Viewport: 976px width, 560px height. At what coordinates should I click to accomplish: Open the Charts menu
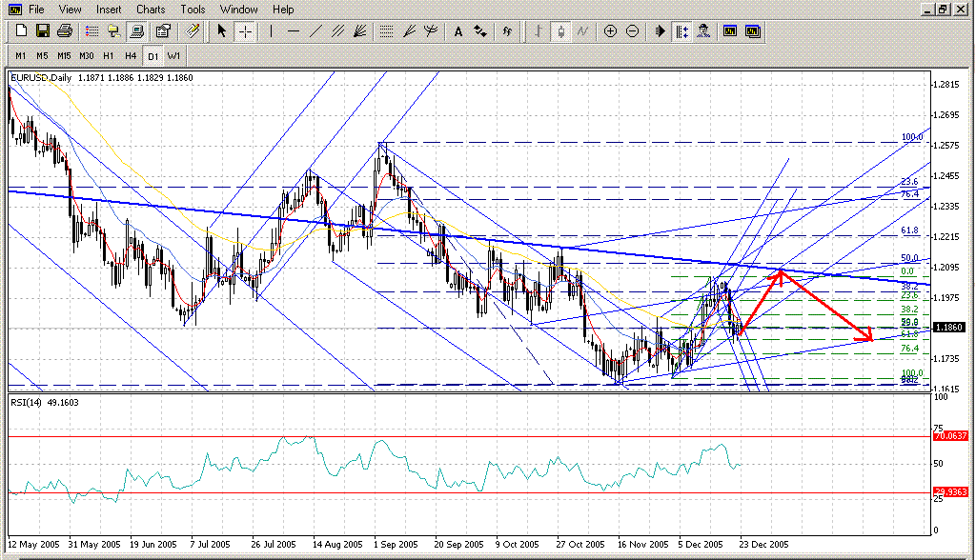(x=151, y=9)
